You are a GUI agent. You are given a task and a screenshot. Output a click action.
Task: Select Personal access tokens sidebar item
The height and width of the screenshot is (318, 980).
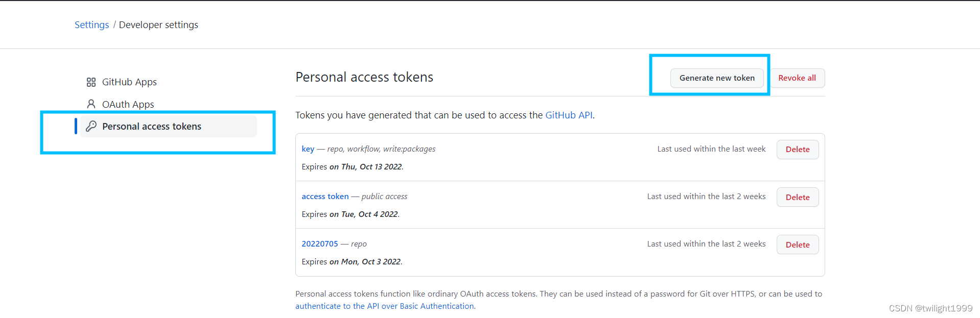click(169, 126)
